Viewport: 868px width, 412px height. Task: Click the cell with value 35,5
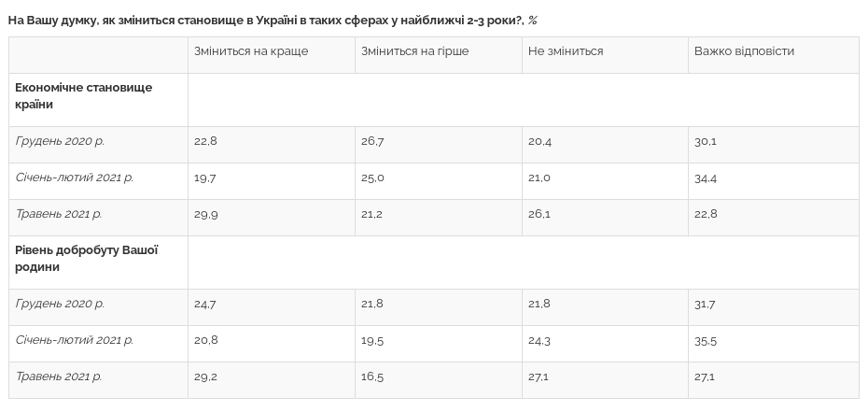[706, 340]
